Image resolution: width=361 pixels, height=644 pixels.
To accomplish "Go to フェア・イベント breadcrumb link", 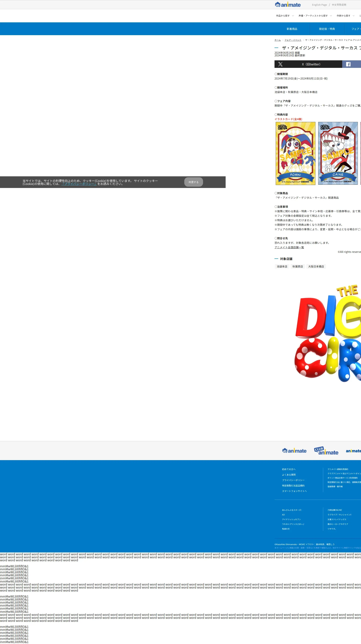I will pos(293,40).
